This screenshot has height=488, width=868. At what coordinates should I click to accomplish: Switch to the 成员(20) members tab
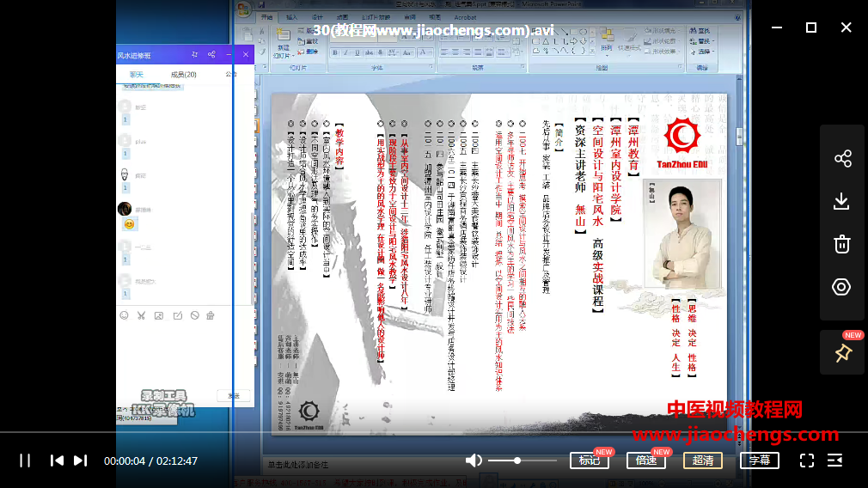tap(183, 74)
